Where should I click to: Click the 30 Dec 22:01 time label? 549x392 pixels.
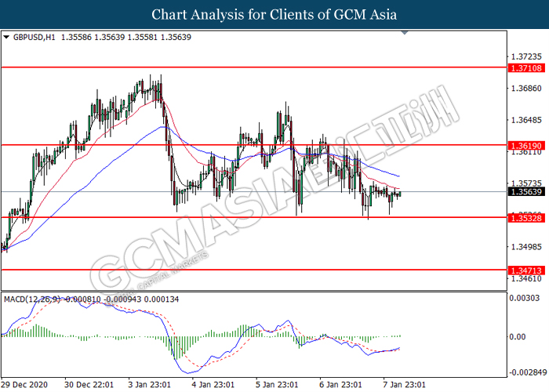click(x=89, y=384)
